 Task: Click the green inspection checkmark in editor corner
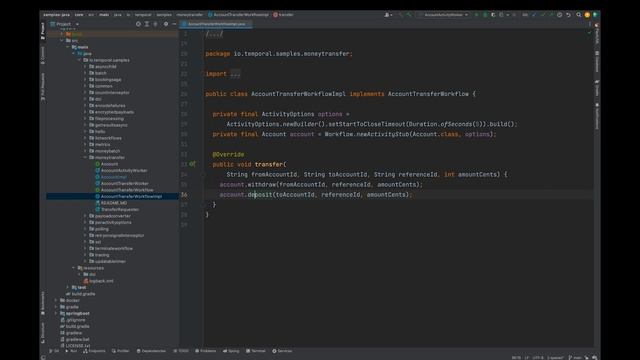point(589,32)
